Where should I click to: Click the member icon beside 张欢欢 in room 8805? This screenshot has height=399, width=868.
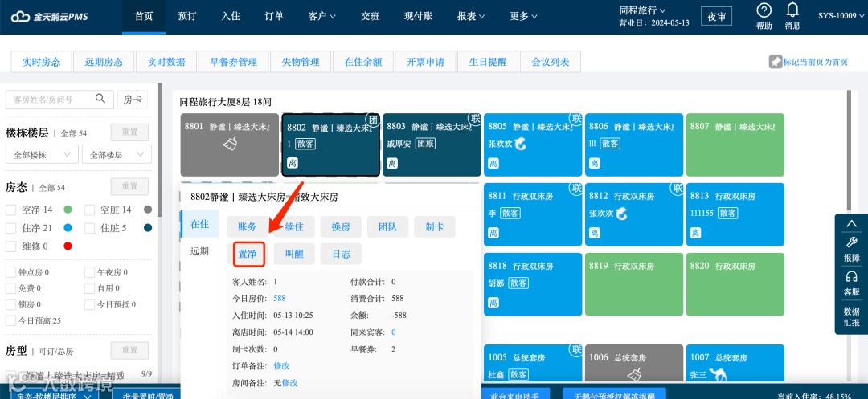520,144
